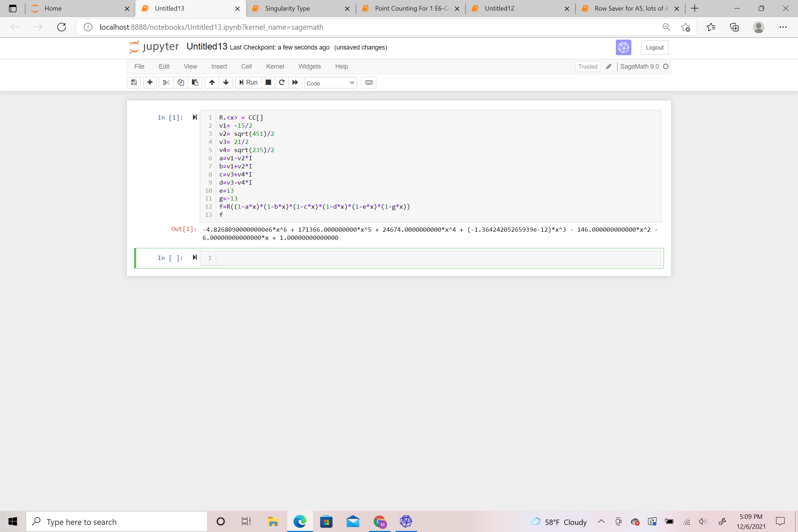
Task: Paste cells below icon
Action: click(195, 82)
